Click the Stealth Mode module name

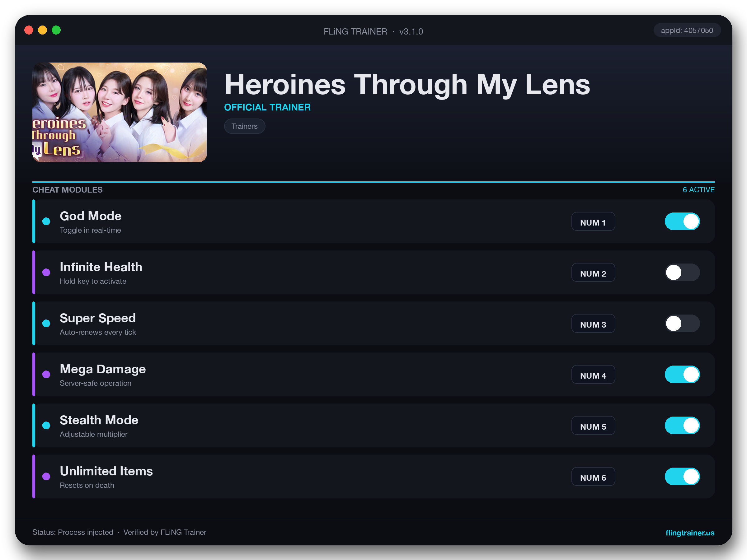pyautogui.click(x=99, y=420)
